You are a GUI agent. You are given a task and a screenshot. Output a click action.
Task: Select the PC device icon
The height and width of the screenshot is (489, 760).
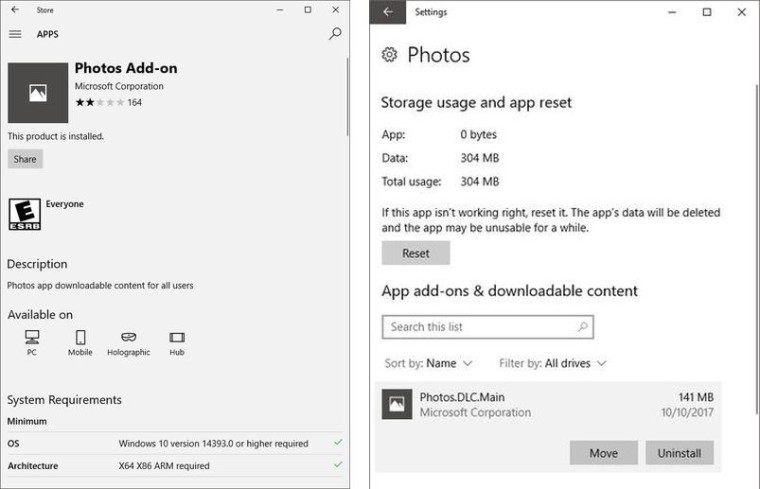32,338
